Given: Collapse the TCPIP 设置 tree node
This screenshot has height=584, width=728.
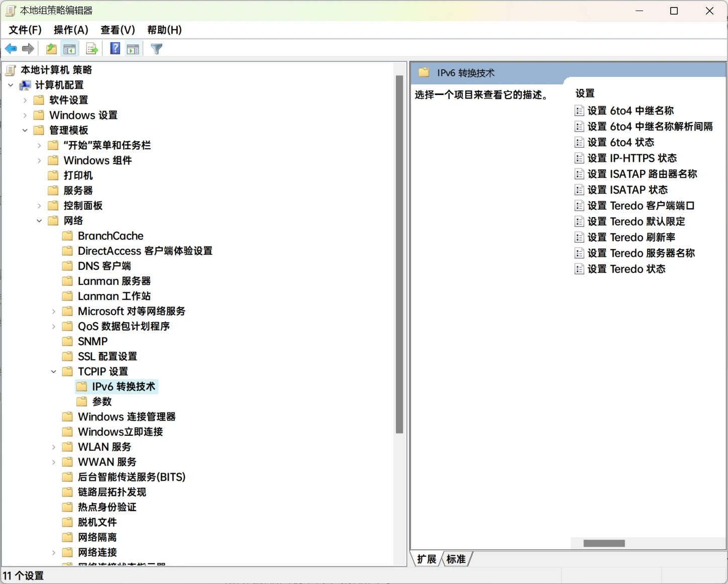Looking at the screenshot, I should [x=54, y=371].
